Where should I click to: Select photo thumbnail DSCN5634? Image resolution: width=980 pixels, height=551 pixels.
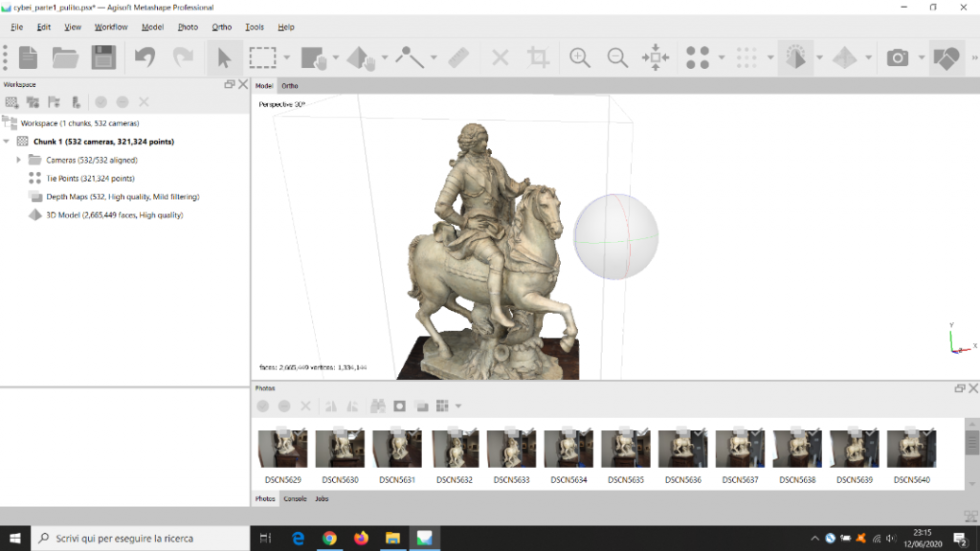coord(568,450)
